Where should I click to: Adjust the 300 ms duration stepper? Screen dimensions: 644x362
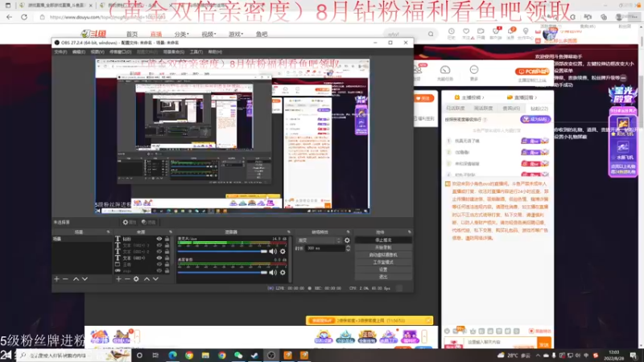point(348,249)
